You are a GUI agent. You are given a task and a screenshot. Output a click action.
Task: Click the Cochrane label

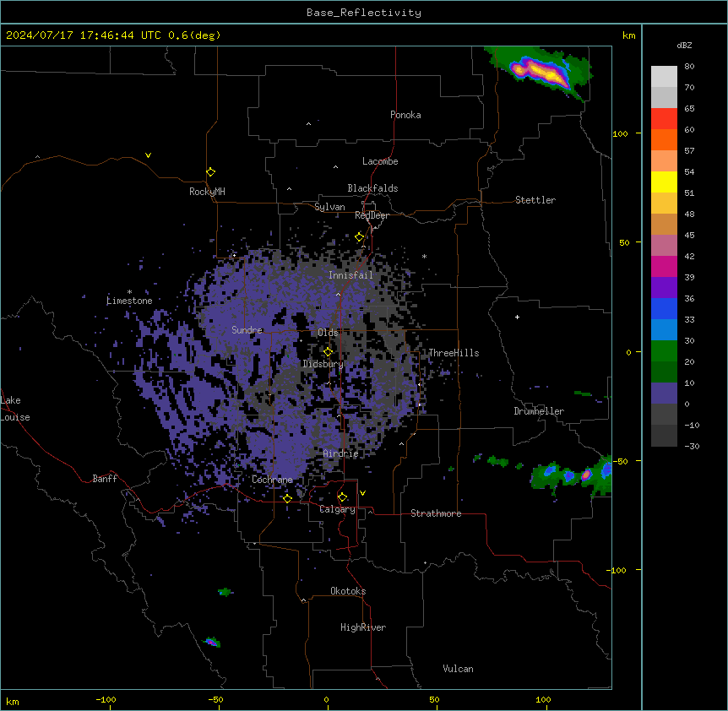[x=272, y=480]
